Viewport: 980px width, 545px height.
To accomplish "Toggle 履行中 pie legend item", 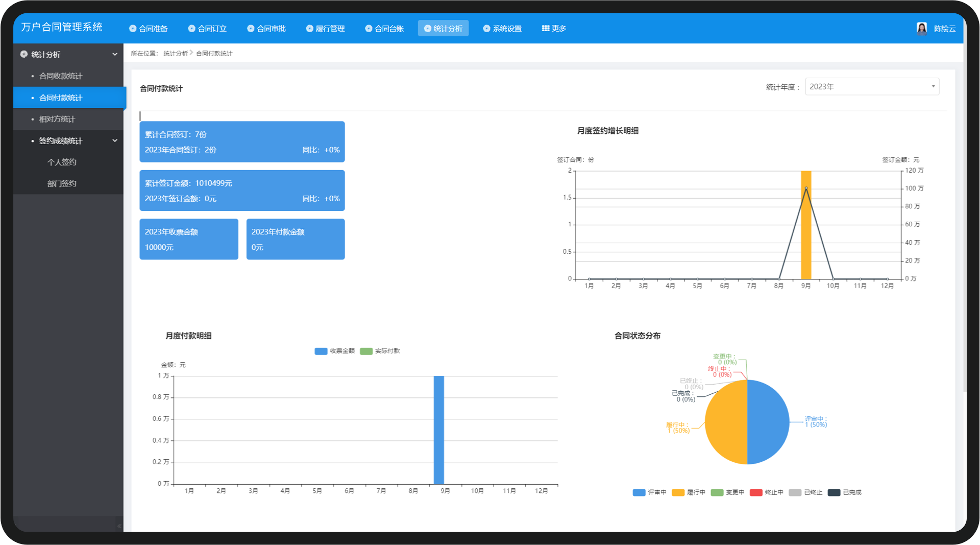I will [689, 492].
